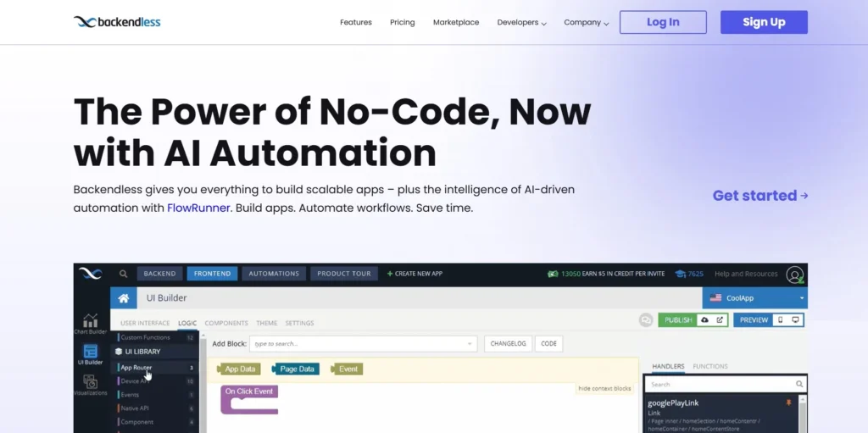Follow the Get started link
The width and height of the screenshot is (868, 433).
[x=760, y=196]
